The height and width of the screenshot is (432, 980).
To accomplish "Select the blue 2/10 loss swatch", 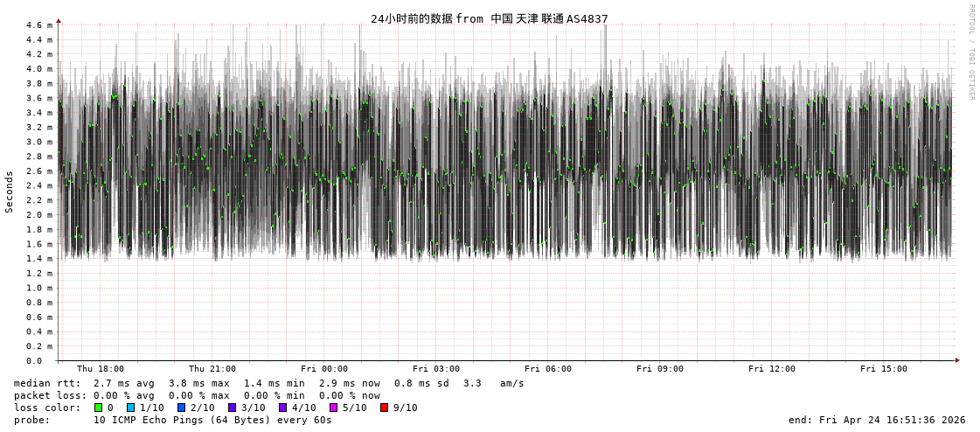I will point(181,408).
